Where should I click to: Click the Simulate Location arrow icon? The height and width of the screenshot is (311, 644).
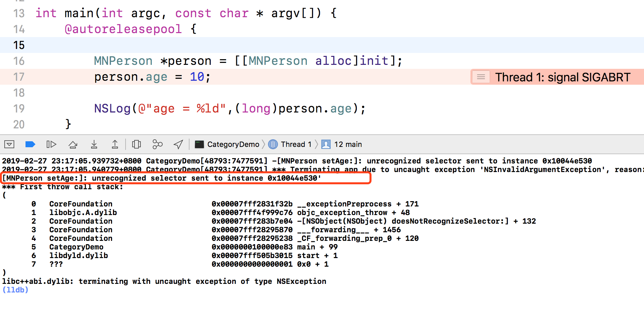coord(178,144)
